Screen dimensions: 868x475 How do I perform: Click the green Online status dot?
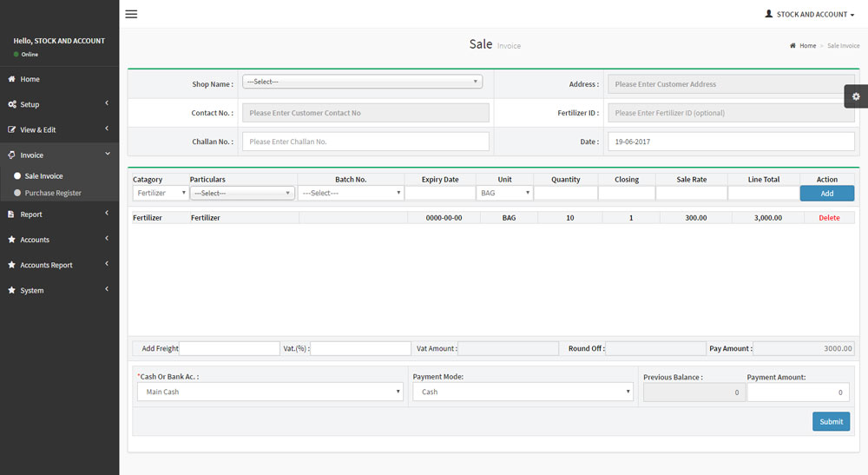pyautogui.click(x=16, y=54)
